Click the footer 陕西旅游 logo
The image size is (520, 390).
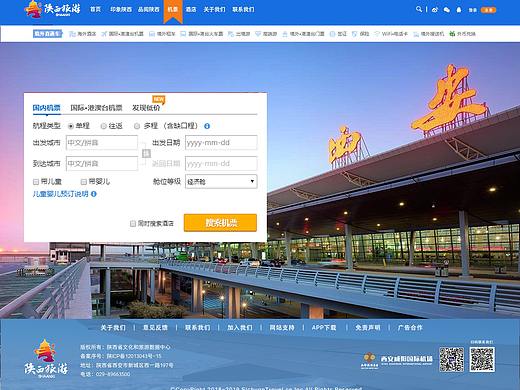click(x=46, y=358)
